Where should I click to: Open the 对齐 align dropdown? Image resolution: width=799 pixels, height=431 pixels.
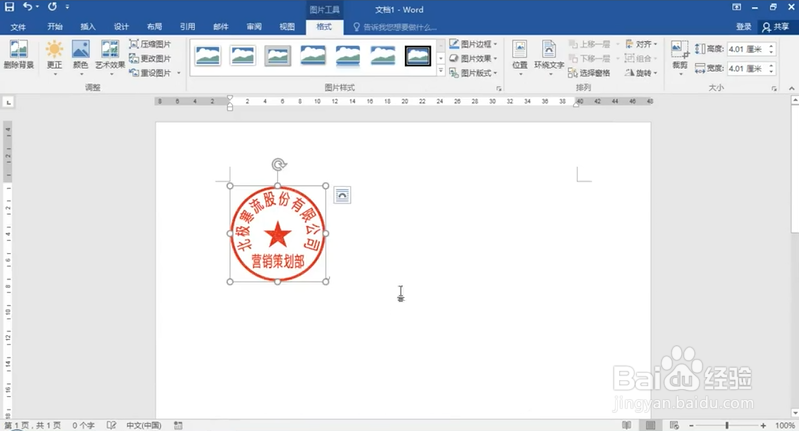(x=642, y=44)
